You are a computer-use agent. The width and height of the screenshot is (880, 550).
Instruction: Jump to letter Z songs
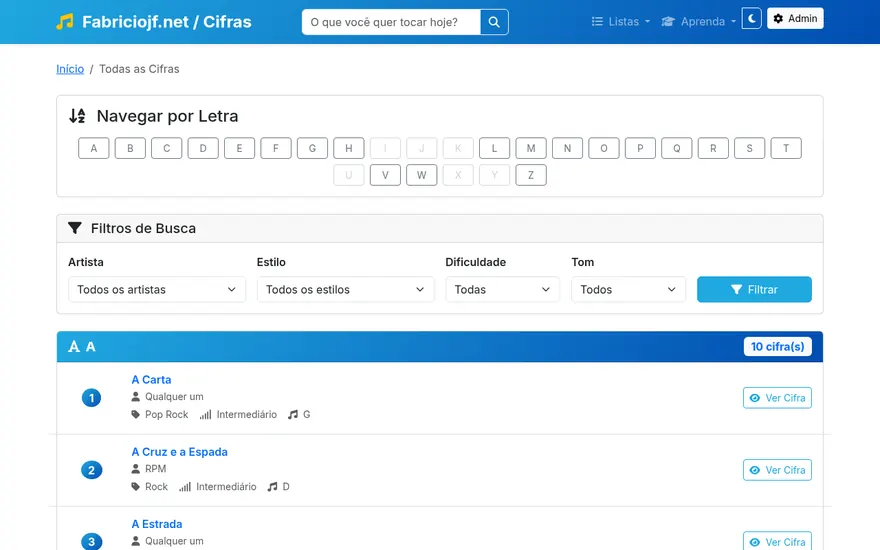531,175
